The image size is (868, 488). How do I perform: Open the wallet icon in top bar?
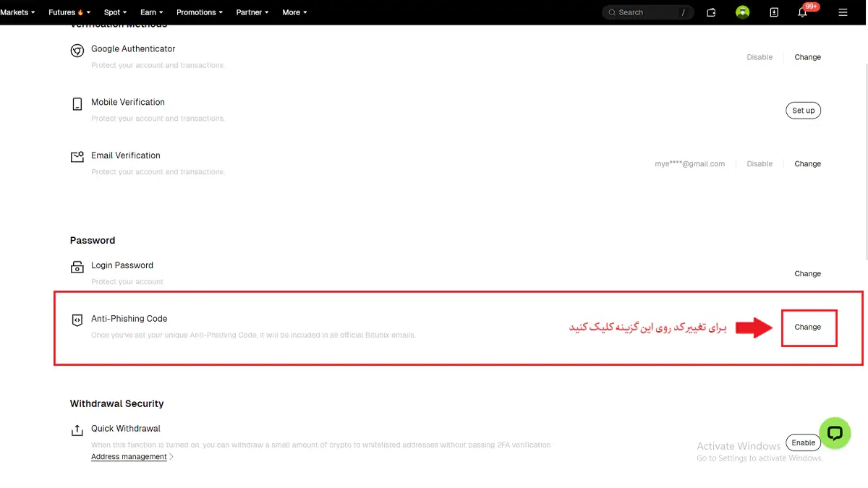click(x=711, y=12)
